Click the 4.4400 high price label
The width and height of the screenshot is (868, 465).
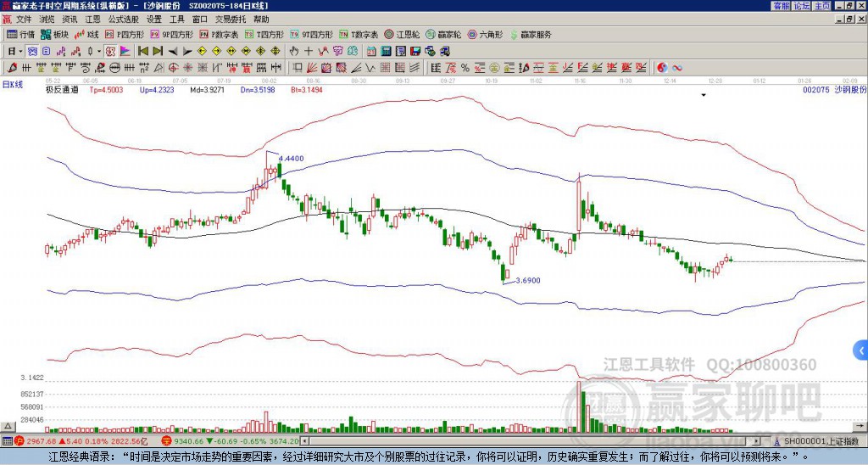click(x=292, y=159)
